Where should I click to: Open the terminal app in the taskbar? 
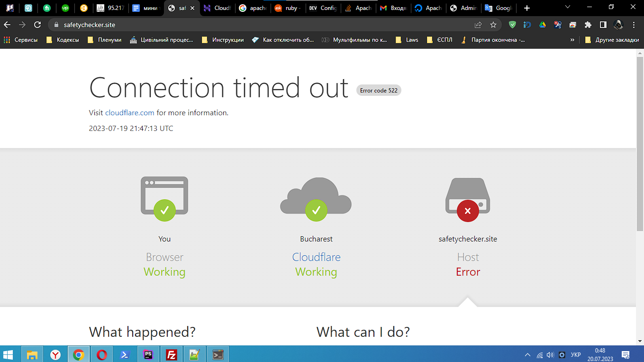[x=218, y=354]
